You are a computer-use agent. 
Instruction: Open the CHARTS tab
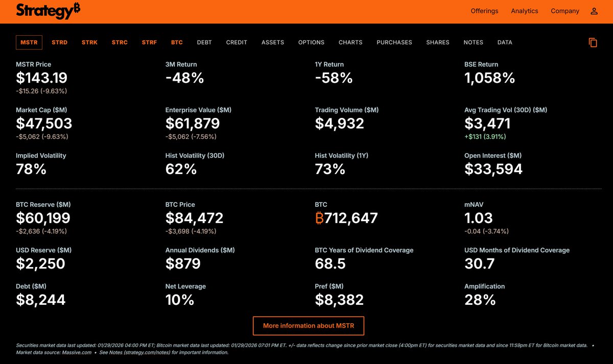tap(350, 42)
